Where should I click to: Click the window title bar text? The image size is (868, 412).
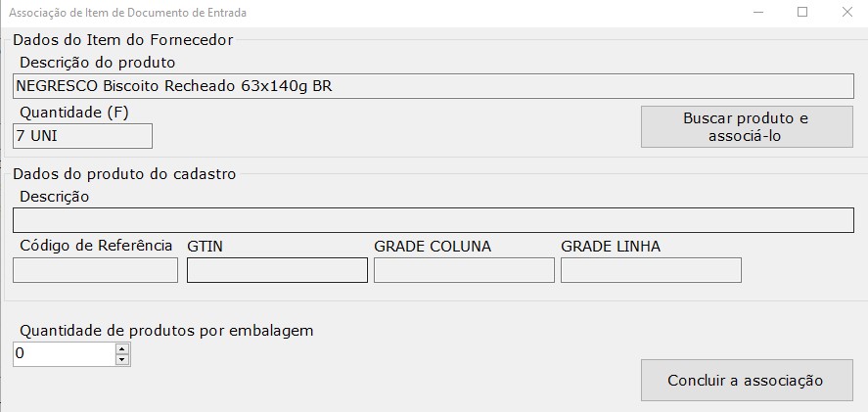(x=128, y=13)
